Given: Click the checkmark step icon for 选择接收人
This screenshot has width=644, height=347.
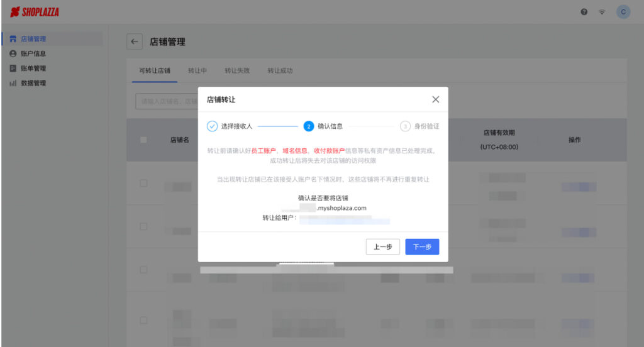Looking at the screenshot, I should 212,126.
